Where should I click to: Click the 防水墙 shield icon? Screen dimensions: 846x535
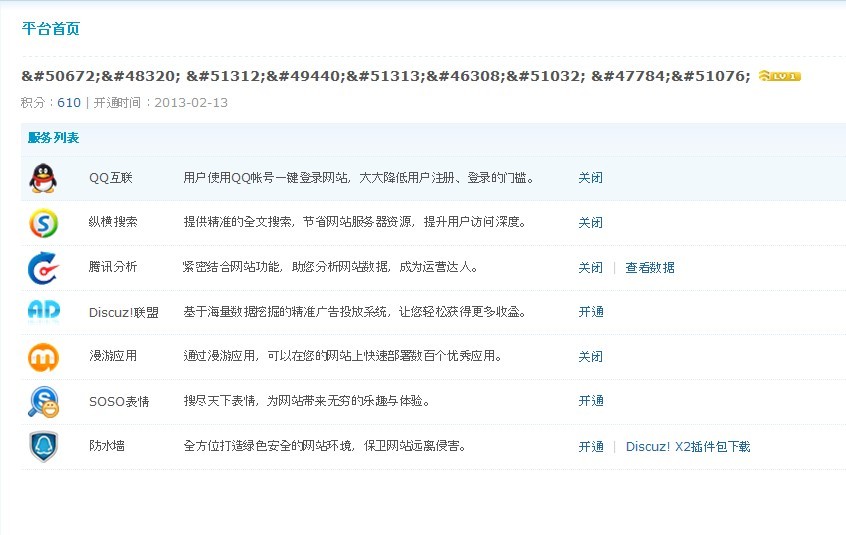[x=43, y=447]
